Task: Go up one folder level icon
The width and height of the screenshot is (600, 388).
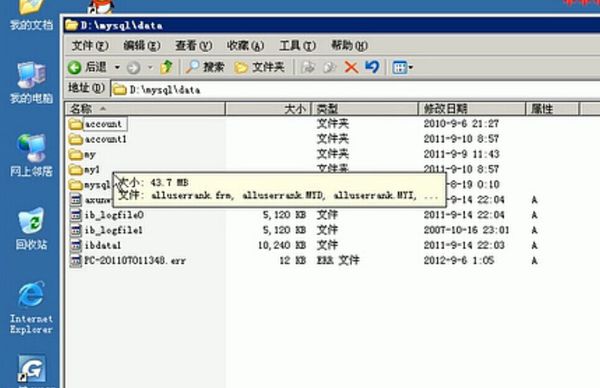Action: coord(166,67)
